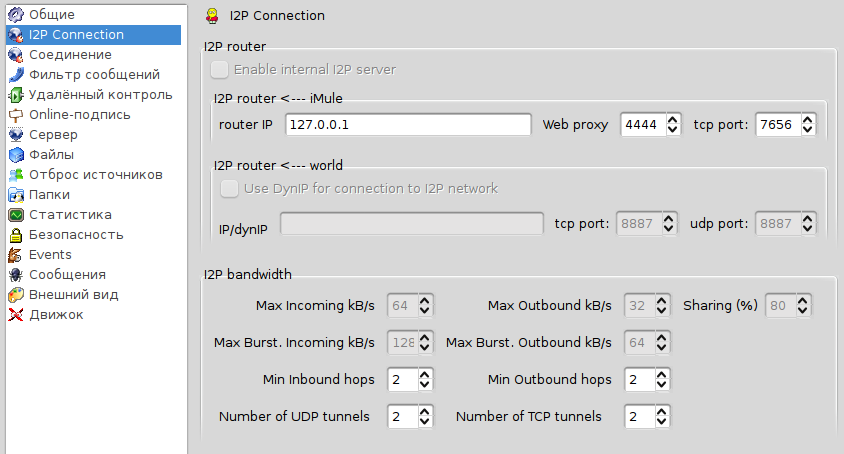Click the Web proxy port field 4444
The height and width of the screenshot is (454, 844).
(643, 124)
